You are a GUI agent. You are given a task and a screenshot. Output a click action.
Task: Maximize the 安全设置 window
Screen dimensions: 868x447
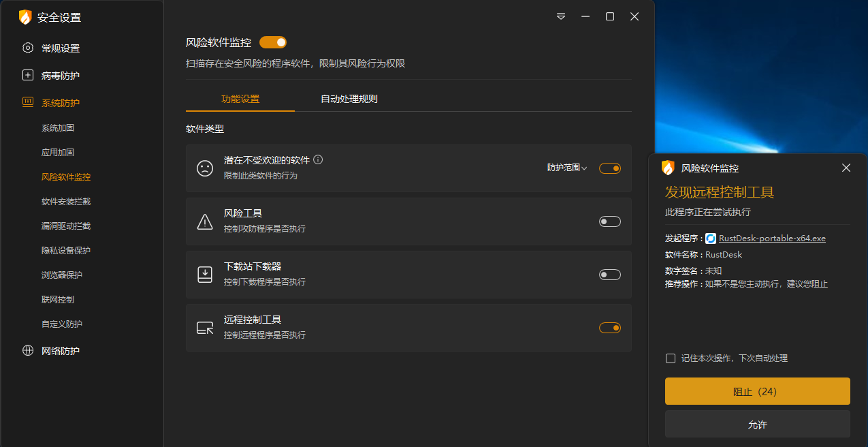[x=610, y=16]
